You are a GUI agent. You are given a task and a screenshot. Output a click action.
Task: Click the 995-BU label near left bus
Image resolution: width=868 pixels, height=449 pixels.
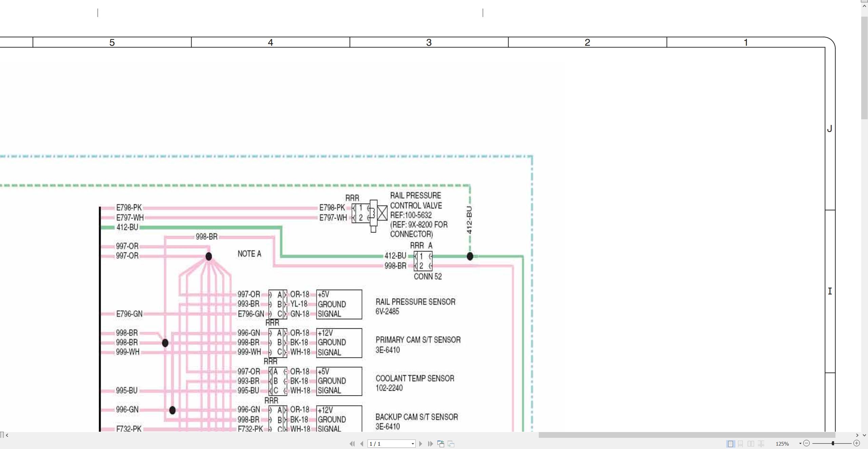point(127,390)
